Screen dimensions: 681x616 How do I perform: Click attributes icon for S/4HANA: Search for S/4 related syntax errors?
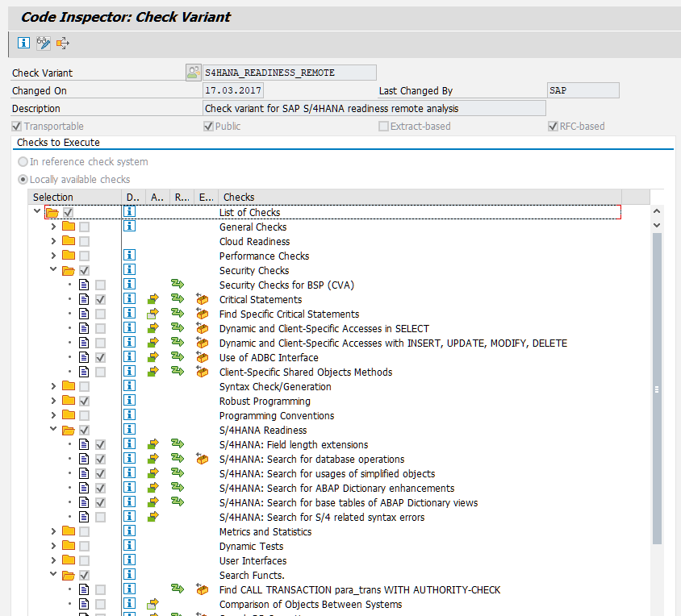click(152, 517)
